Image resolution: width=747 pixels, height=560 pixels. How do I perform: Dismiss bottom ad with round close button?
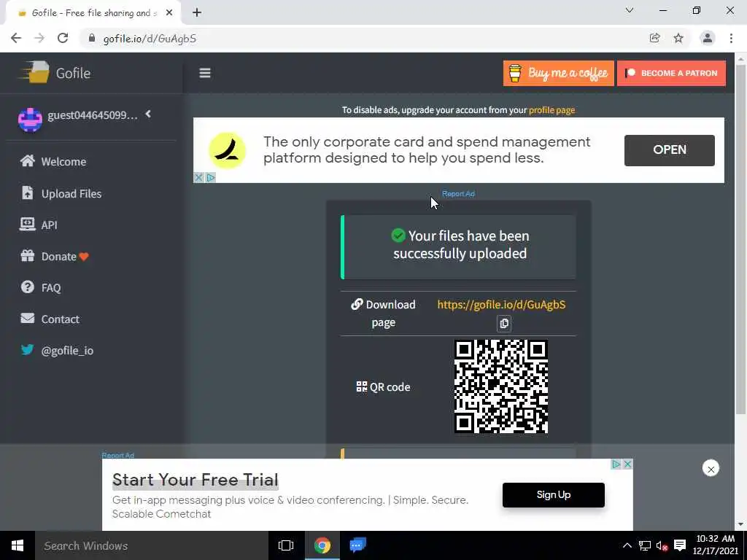pos(711,469)
